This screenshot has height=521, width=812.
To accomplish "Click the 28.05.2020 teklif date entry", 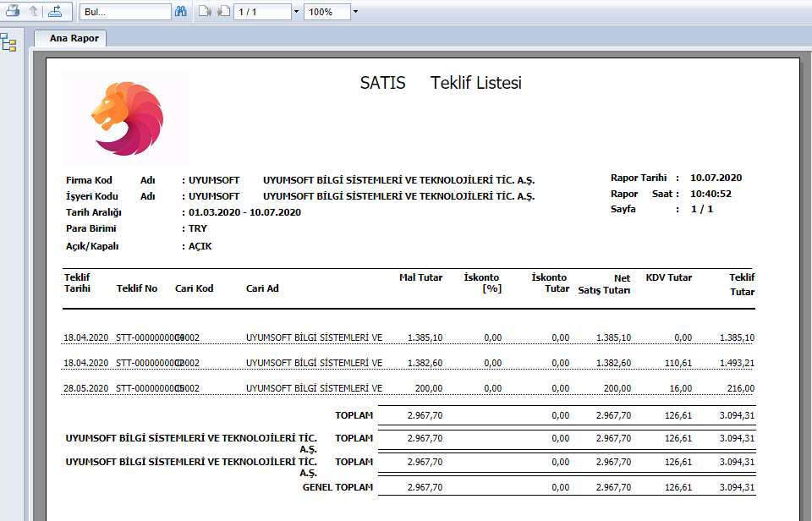I will click(x=85, y=388).
